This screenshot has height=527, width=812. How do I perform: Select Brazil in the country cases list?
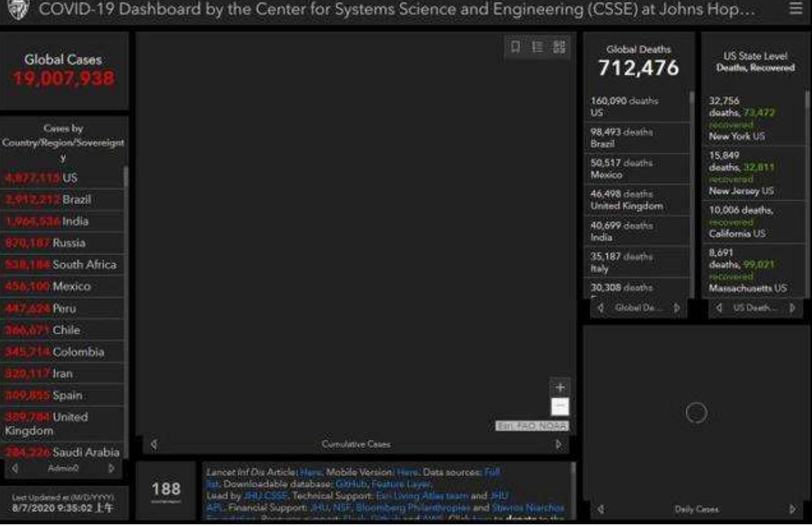click(62, 200)
